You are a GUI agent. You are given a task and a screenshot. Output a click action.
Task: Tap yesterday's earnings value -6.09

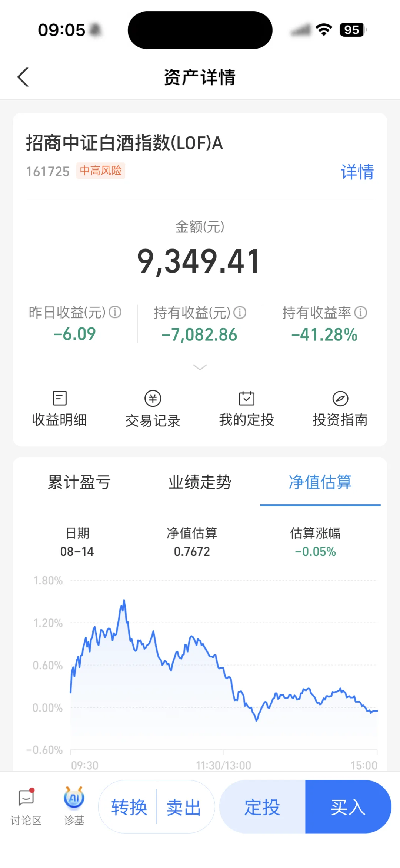tap(75, 334)
